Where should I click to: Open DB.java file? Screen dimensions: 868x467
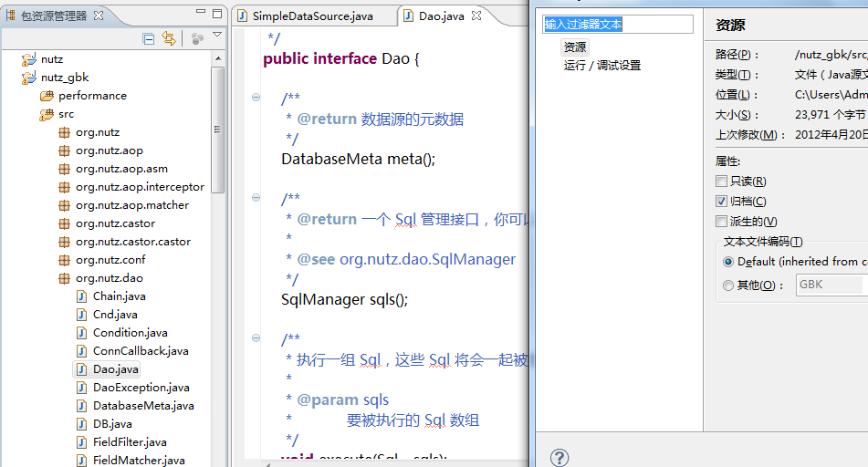(112, 424)
